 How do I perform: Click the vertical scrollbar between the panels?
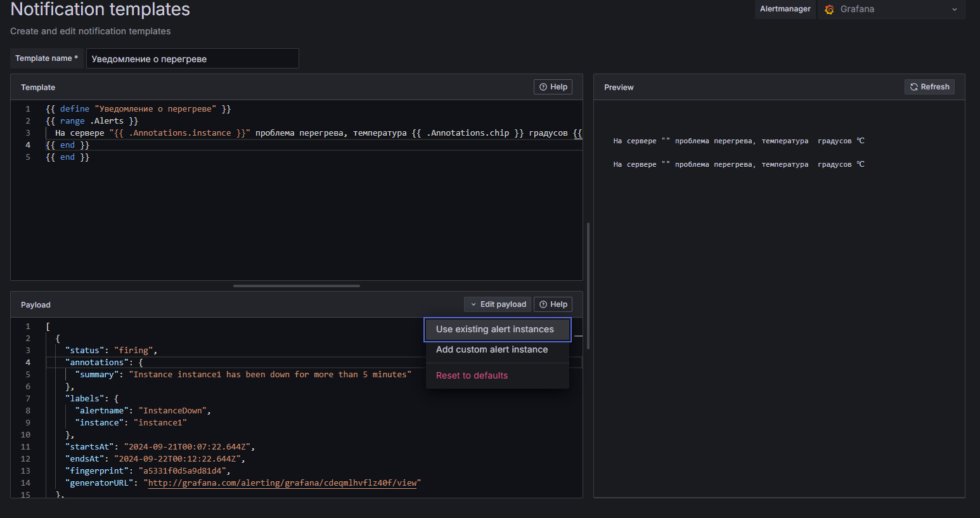[588, 285]
